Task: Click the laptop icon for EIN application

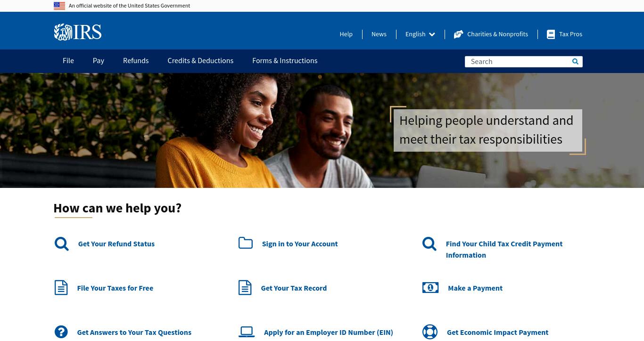Action: [x=247, y=332]
